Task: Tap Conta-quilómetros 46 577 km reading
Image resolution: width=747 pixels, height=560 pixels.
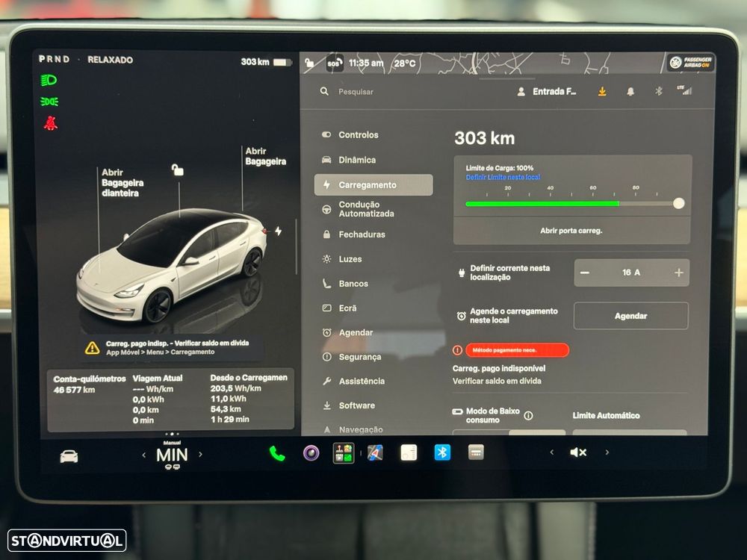Action: click(89, 385)
